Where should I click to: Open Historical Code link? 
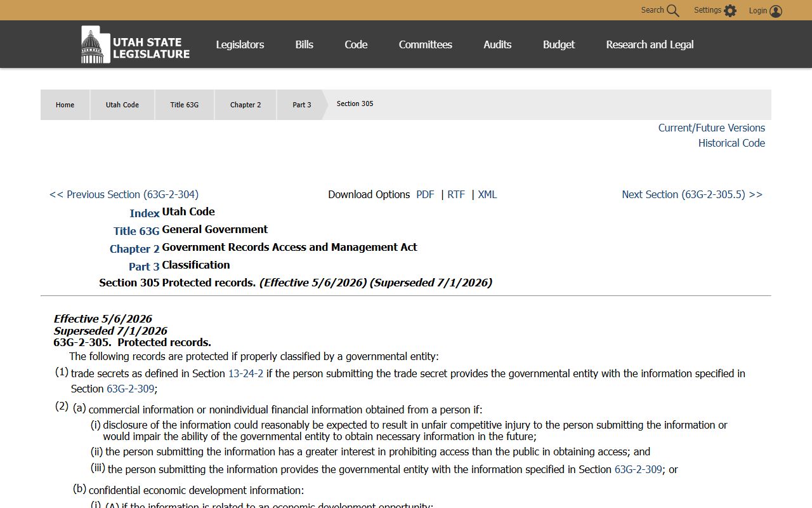731,143
